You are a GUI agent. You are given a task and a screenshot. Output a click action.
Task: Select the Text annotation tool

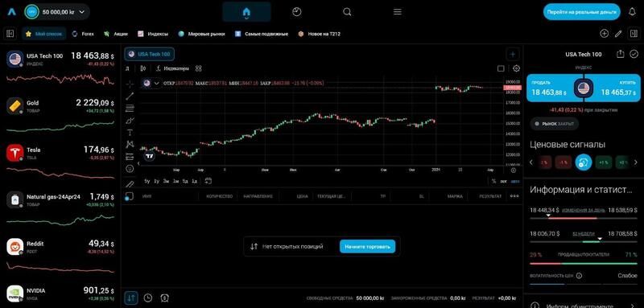[x=130, y=133]
